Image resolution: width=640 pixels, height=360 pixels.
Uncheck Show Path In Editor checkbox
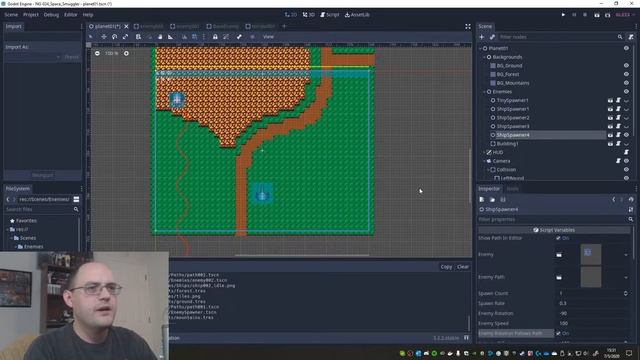pyautogui.click(x=558, y=238)
